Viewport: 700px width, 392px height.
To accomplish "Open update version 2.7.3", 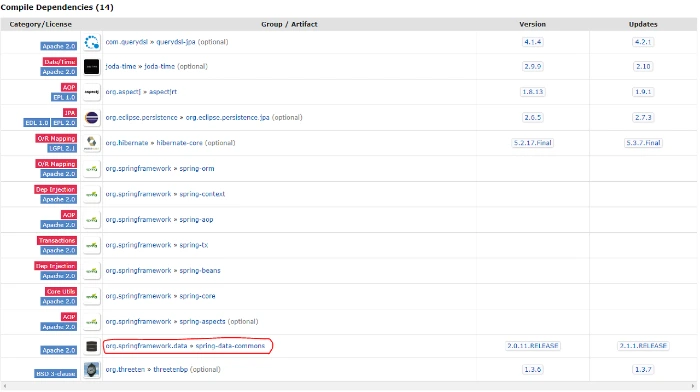I will (x=643, y=117).
